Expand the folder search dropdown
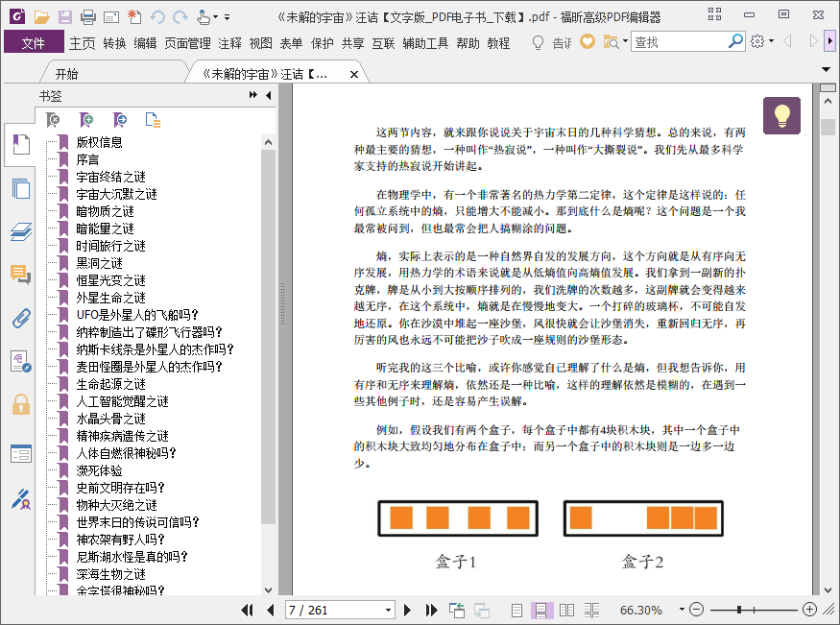This screenshot has width=840, height=625. tap(625, 41)
